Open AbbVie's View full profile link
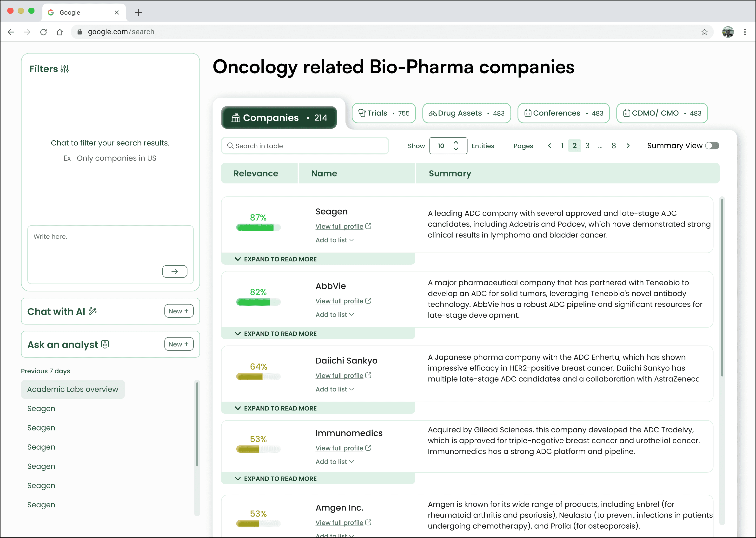This screenshot has width=756, height=538. [x=339, y=301]
